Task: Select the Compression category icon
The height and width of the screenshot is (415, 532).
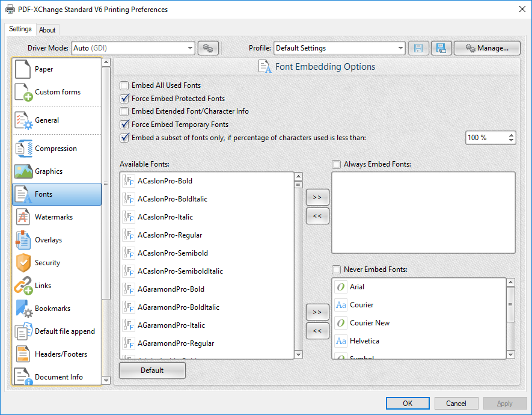Action: tap(23, 149)
